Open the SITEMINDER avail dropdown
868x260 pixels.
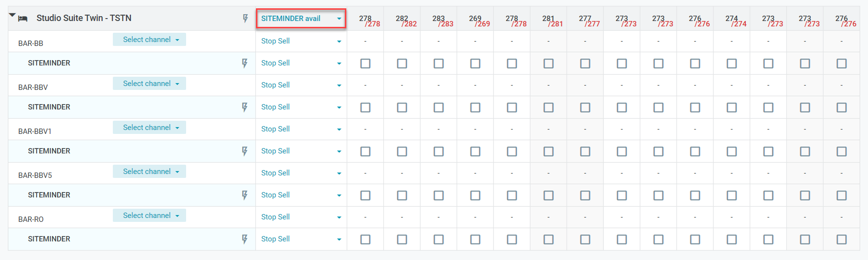(301, 19)
